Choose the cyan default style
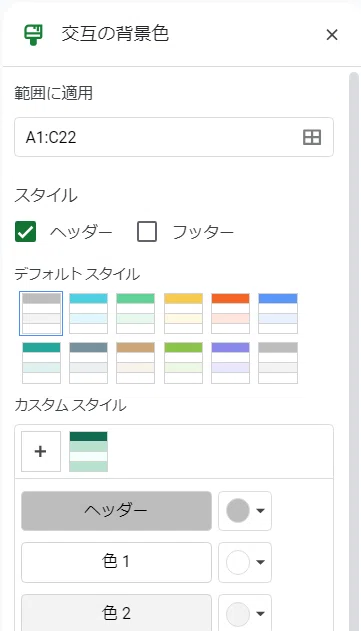 click(x=89, y=313)
